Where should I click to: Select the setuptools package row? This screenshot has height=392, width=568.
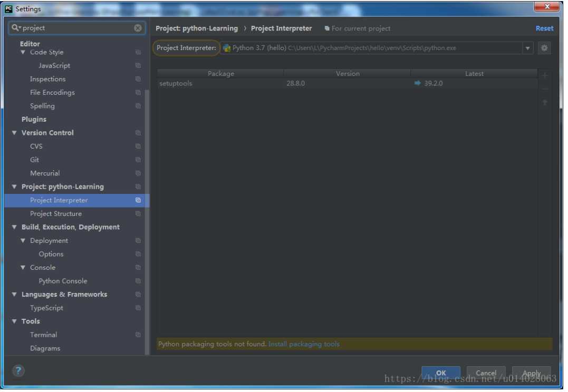(x=348, y=83)
